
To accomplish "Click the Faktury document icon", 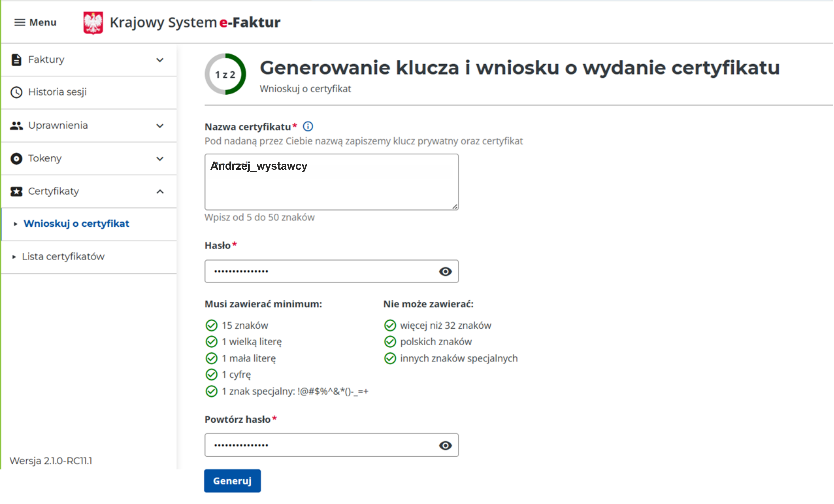I will (16, 60).
